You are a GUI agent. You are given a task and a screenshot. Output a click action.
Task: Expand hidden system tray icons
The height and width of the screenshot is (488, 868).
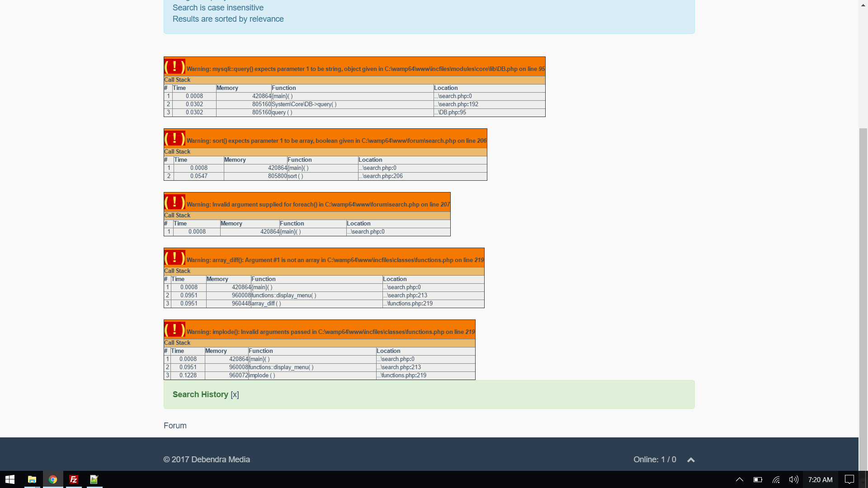click(x=740, y=479)
